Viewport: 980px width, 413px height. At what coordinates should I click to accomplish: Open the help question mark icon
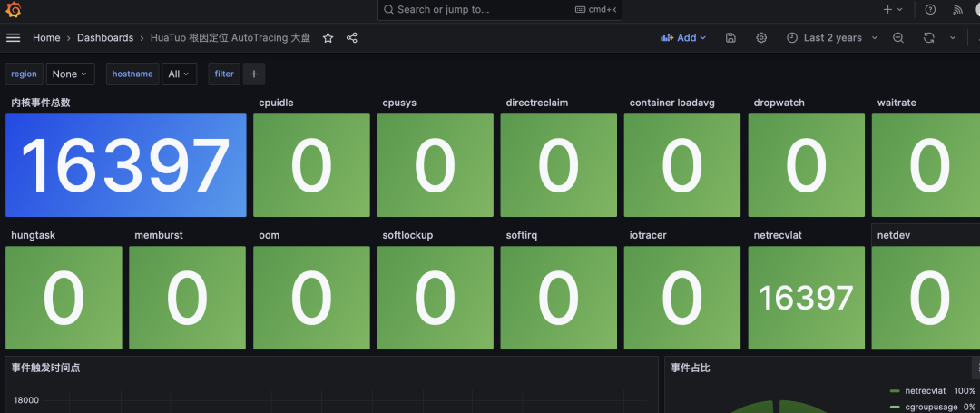coord(930,10)
